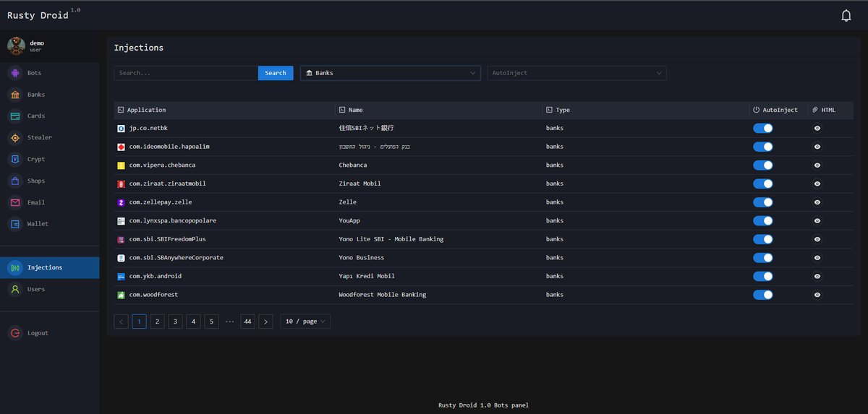Screen dimensions: 868x414
Task: Open the AutoInject filter dropdown
Action: pyautogui.click(x=576, y=73)
